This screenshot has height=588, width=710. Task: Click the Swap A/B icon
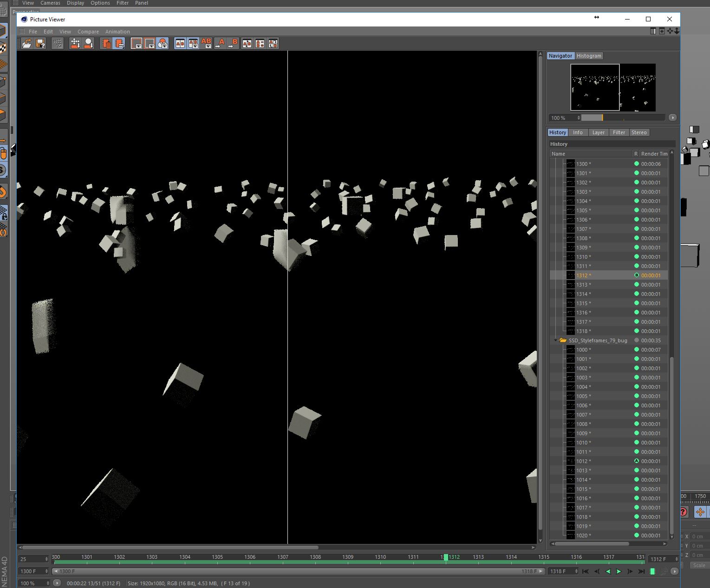(x=247, y=44)
